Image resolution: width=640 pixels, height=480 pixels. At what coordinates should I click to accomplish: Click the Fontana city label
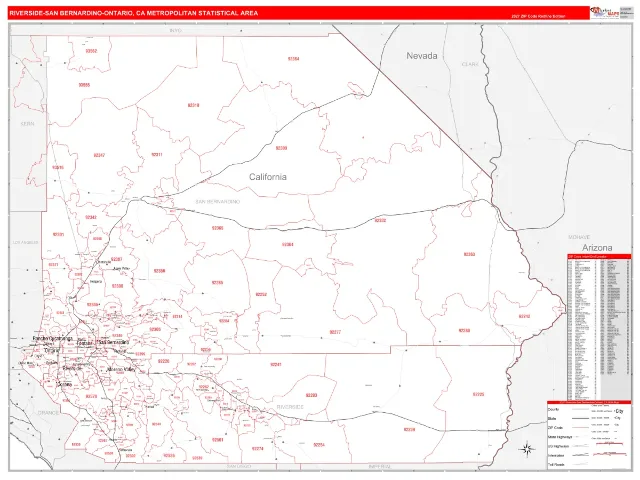click(85, 343)
